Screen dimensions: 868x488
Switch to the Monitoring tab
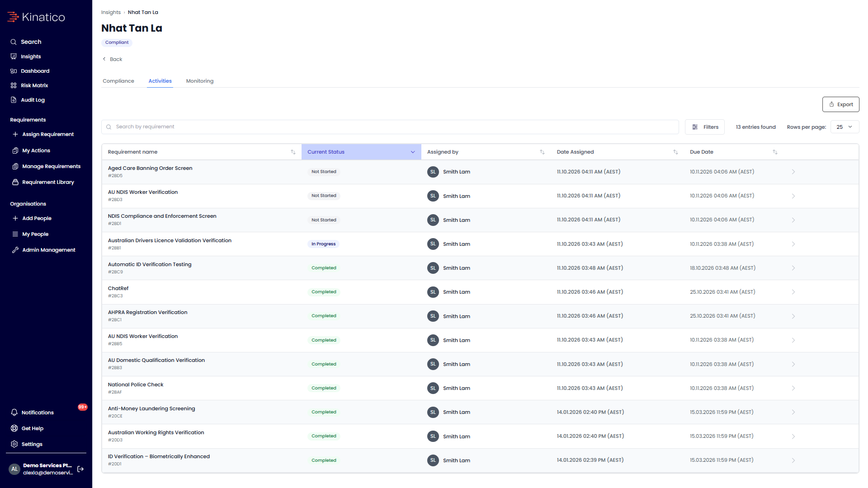click(200, 81)
